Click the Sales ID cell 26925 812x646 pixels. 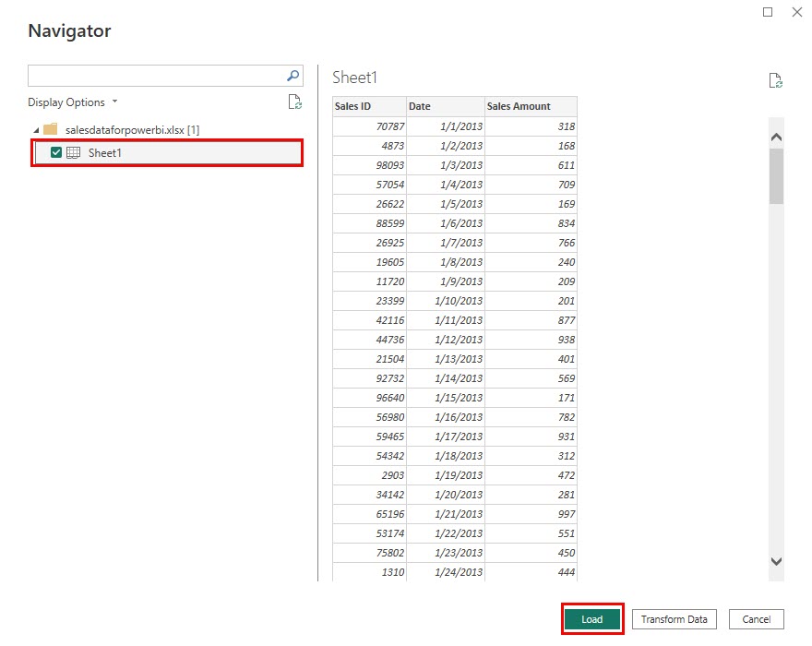coord(369,243)
